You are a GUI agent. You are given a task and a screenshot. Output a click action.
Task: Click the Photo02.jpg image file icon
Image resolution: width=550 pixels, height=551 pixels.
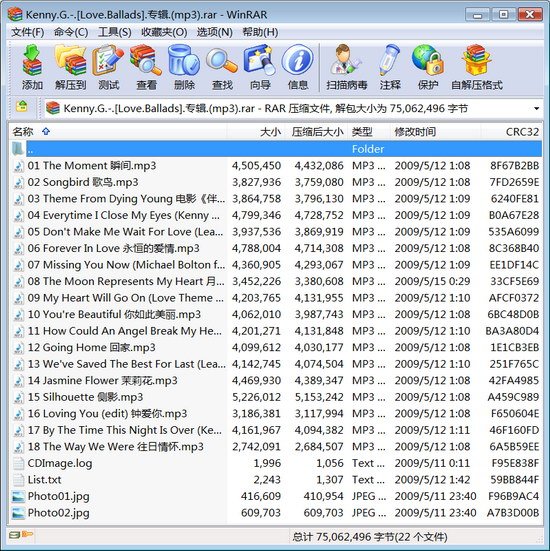(x=18, y=513)
